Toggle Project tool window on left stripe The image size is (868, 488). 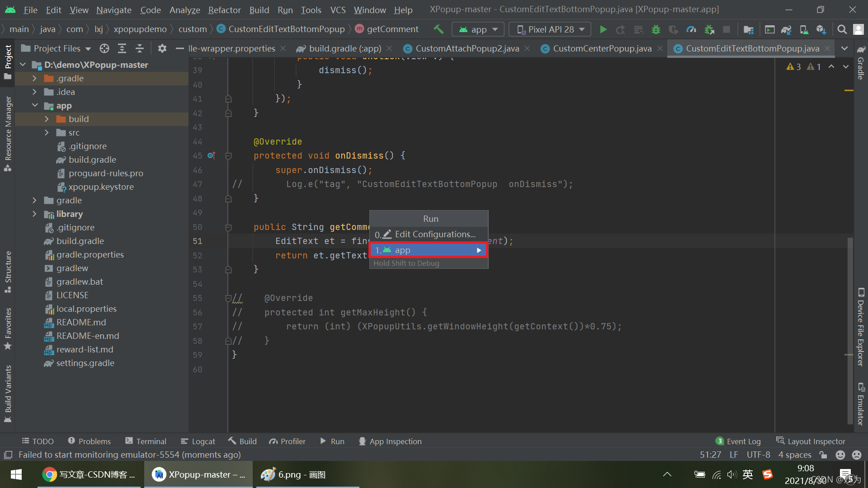pyautogui.click(x=8, y=62)
